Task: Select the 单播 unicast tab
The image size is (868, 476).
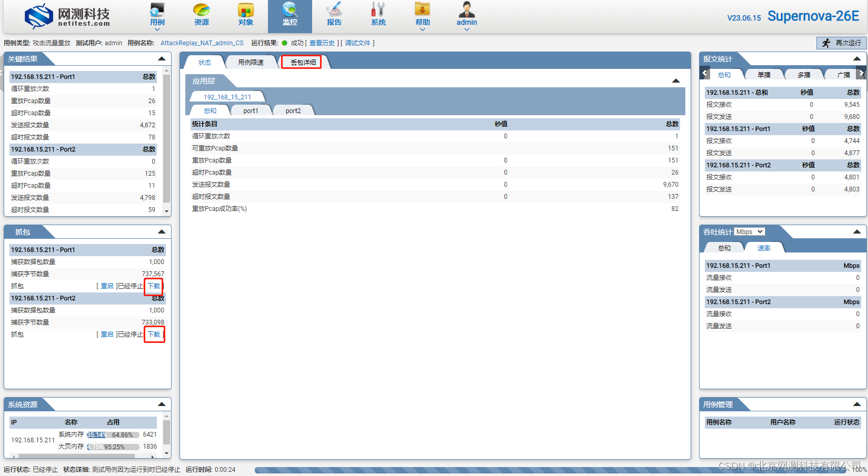Action: pyautogui.click(x=764, y=75)
